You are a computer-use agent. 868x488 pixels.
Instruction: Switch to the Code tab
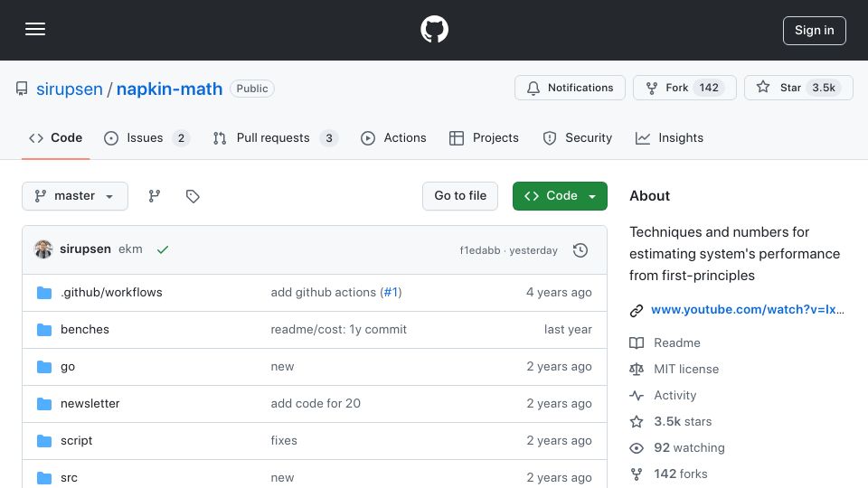[55, 137]
